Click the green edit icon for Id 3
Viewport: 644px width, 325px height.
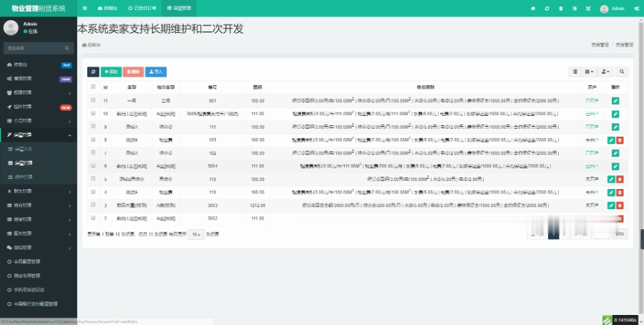click(x=611, y=205)
